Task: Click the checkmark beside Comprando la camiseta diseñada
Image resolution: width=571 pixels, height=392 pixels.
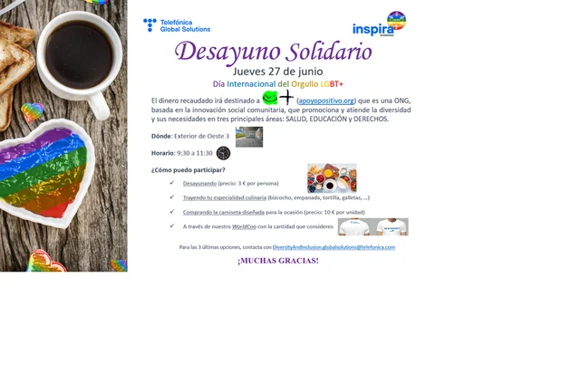Action: [x=171, y=212]
